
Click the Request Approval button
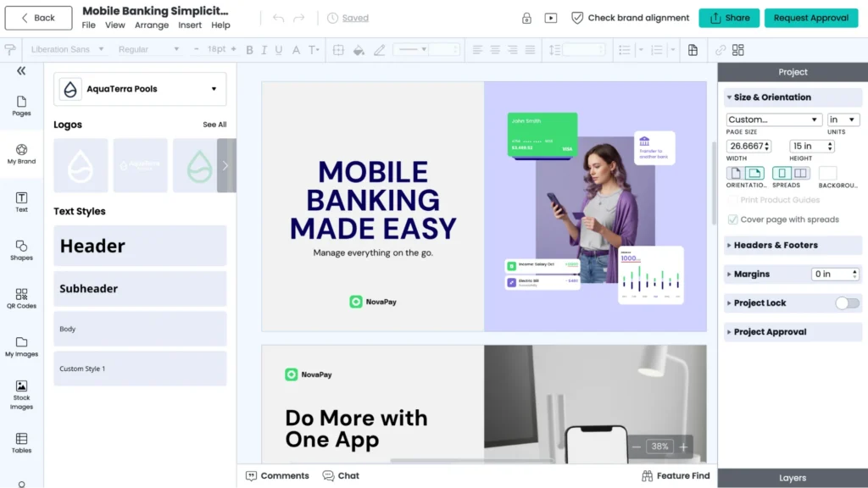[811, 18]
